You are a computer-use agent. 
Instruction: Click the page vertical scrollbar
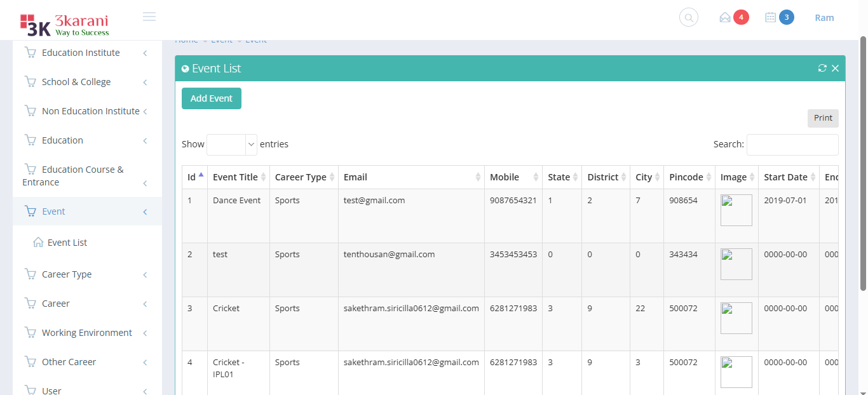coord(863,159)
